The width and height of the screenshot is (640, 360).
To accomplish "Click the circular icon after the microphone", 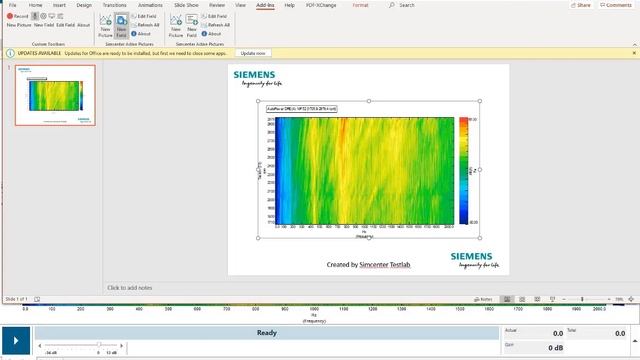I will 43,16.
